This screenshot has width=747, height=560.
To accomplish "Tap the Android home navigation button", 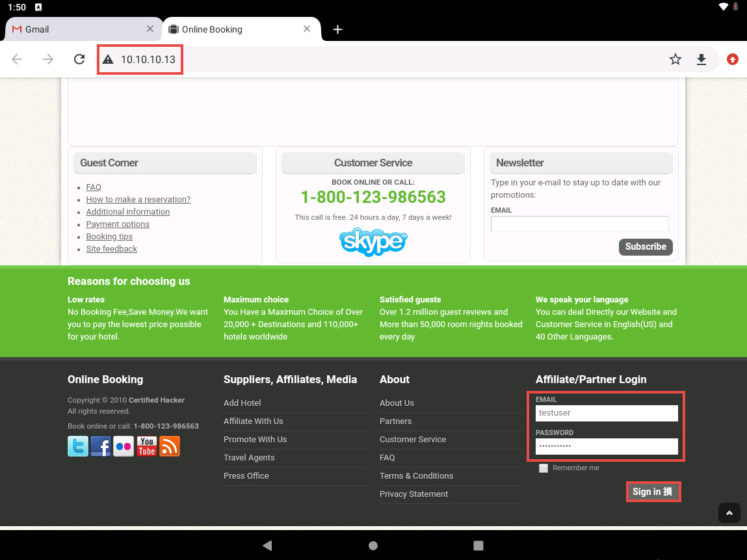I will pyautogui.click(x=373, y=546).
